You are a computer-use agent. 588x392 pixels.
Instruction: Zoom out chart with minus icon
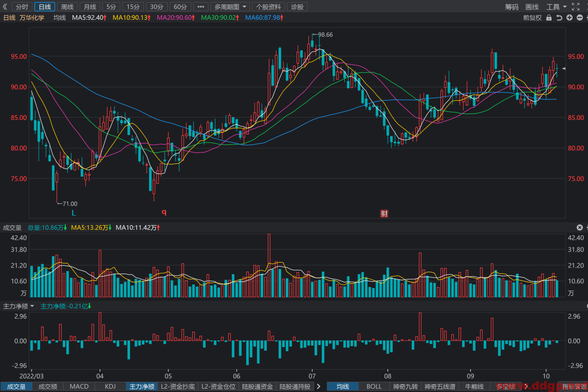click(x=580, y=17)
